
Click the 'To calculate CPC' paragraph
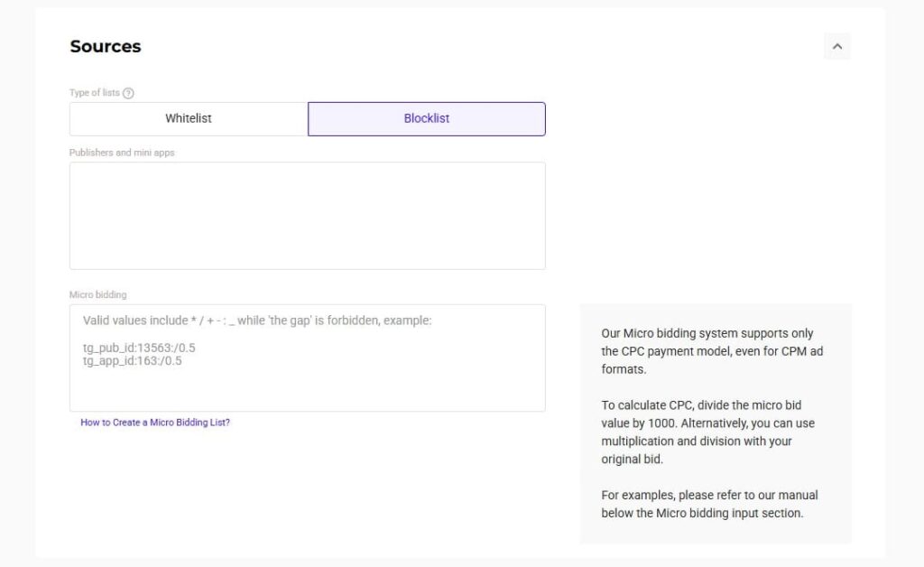tap(707, 432)
